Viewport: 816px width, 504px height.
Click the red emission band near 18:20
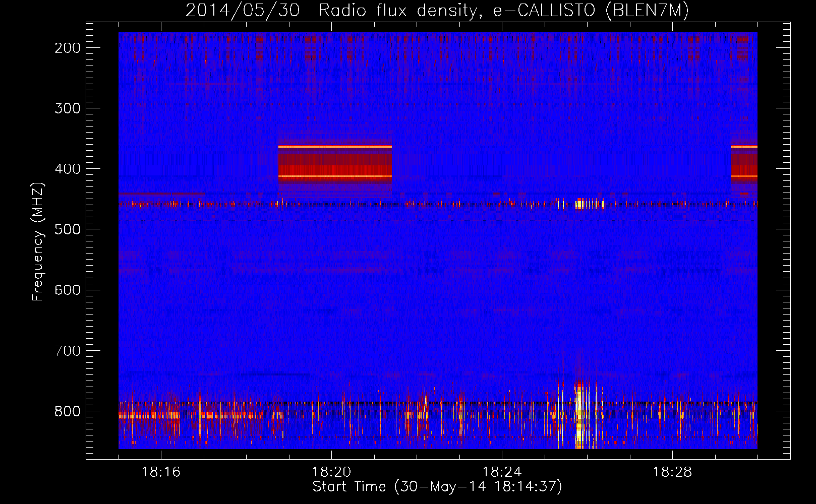point(335,165)
